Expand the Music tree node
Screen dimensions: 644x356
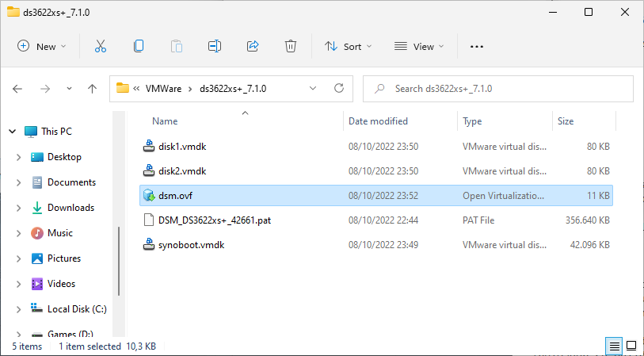click(x=18, y=233)
